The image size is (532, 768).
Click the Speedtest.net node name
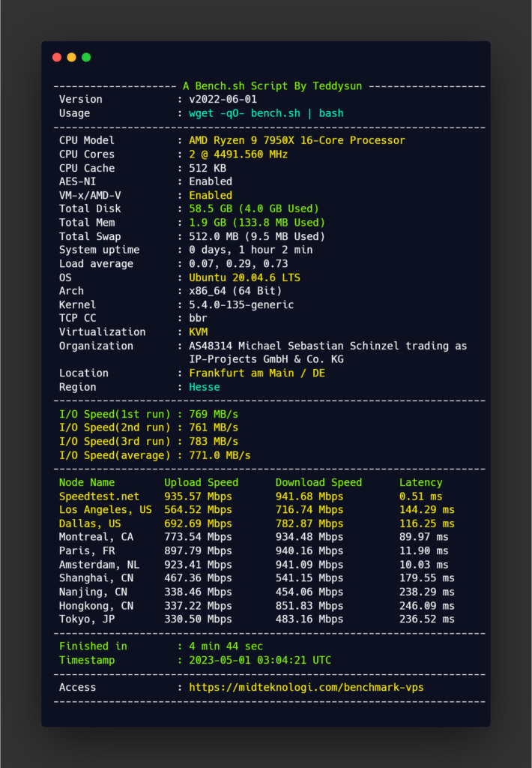pos(99,496)
